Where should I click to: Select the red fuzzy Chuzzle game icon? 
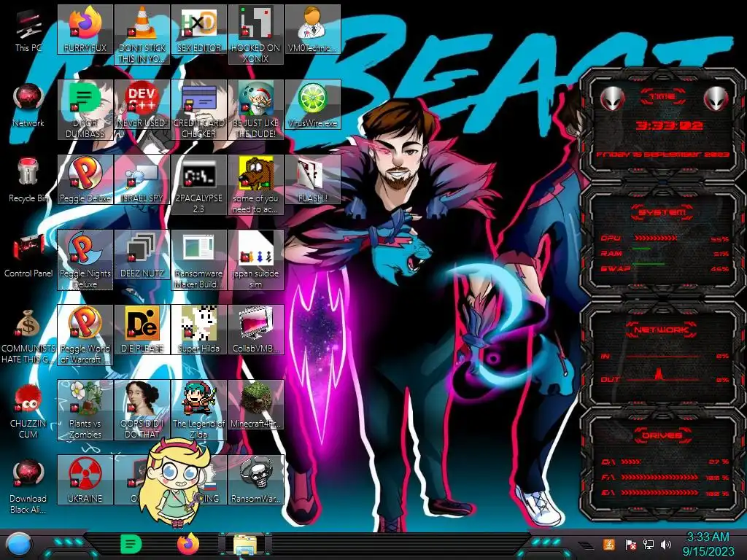pyautogui.click(x=28, y=411)
